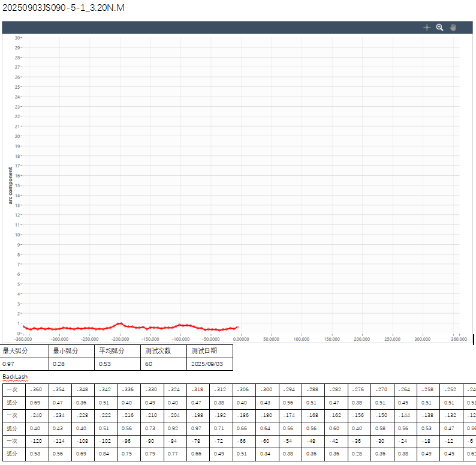
Task: Click the arc component axis label
Action: click(10, 185)
